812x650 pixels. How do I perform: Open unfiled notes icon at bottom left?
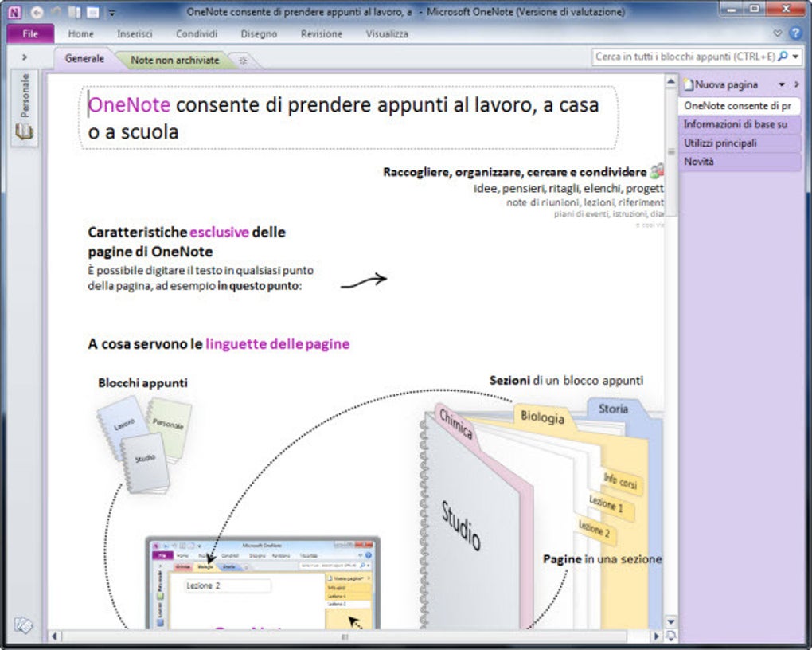click(x=23, y=625)
